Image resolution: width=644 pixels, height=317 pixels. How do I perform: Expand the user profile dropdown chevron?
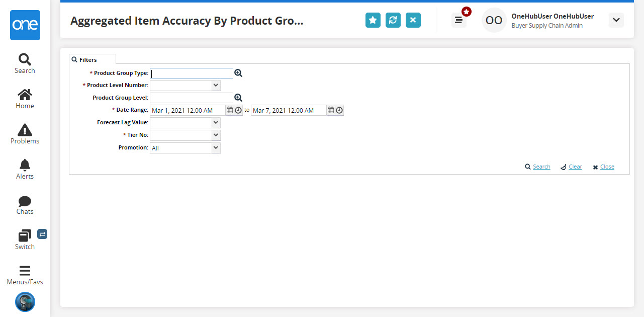(616, 20)
